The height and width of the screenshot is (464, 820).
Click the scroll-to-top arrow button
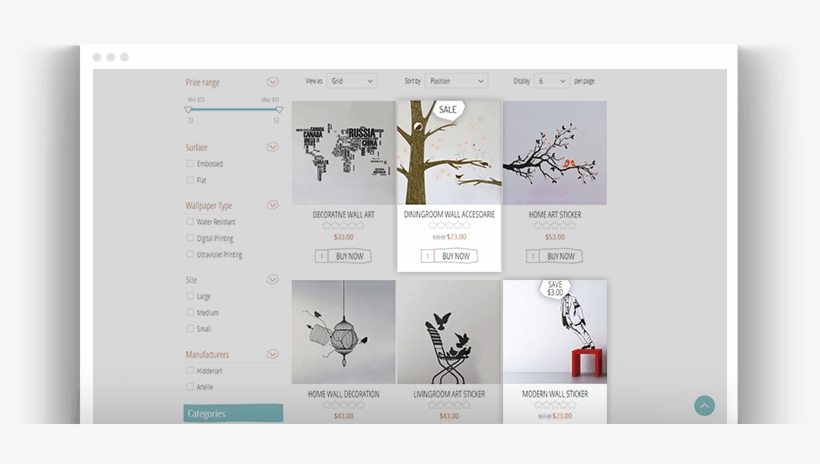coord(704,405)
